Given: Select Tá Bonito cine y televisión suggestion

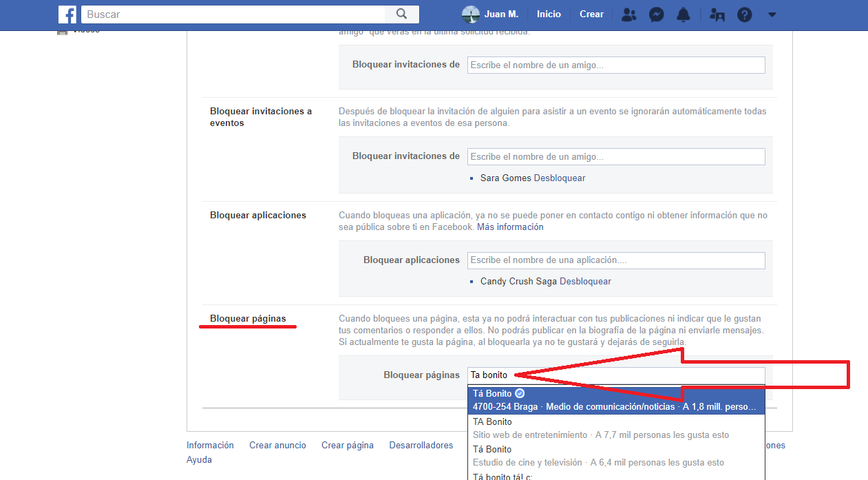Looking at the screenshot, I should 616,455.
